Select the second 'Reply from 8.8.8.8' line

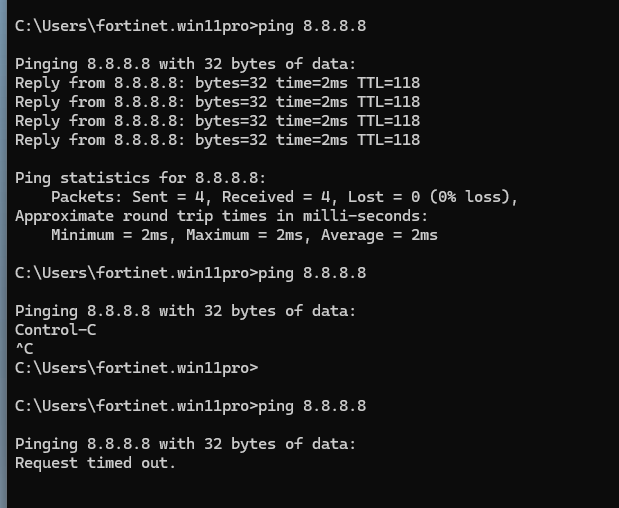[x=217, y=101]
